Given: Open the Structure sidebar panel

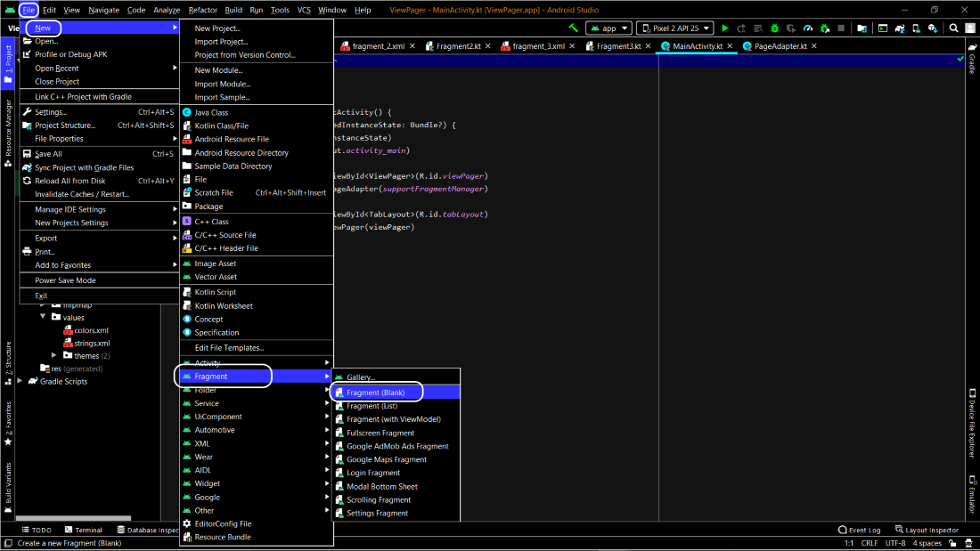Looking at the screenshot, I should point(8,363).
